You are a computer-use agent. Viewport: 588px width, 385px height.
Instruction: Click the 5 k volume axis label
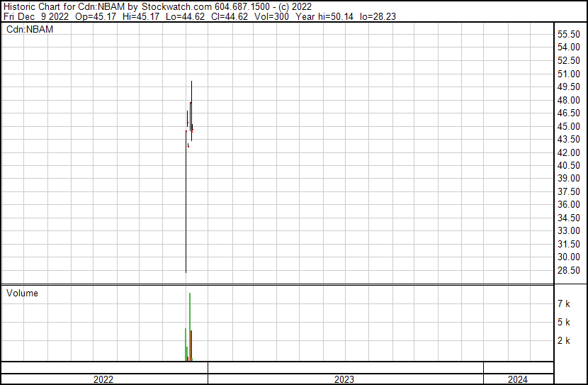564,323
